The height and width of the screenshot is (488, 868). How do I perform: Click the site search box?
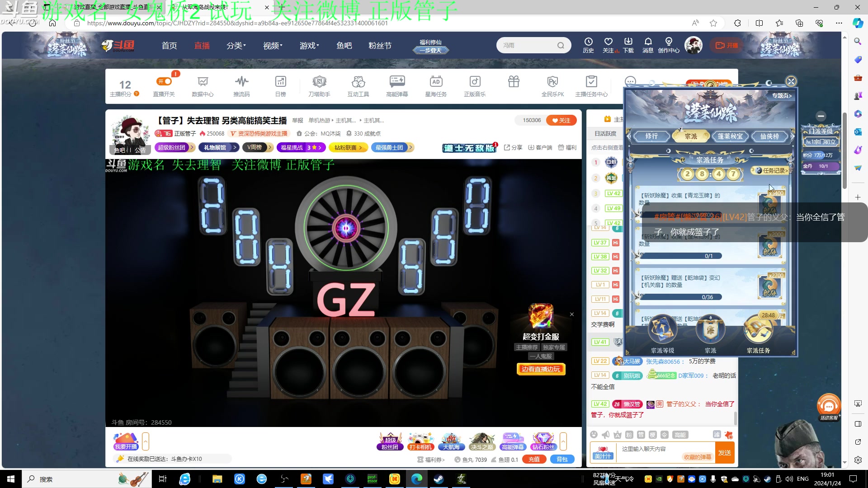click(x=533, y=45)
